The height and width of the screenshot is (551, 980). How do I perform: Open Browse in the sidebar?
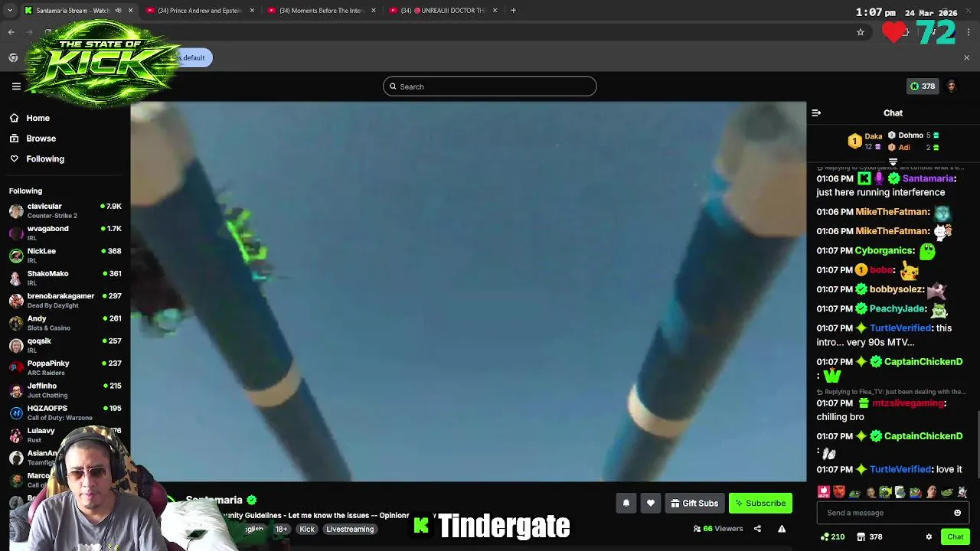(33, 139)
